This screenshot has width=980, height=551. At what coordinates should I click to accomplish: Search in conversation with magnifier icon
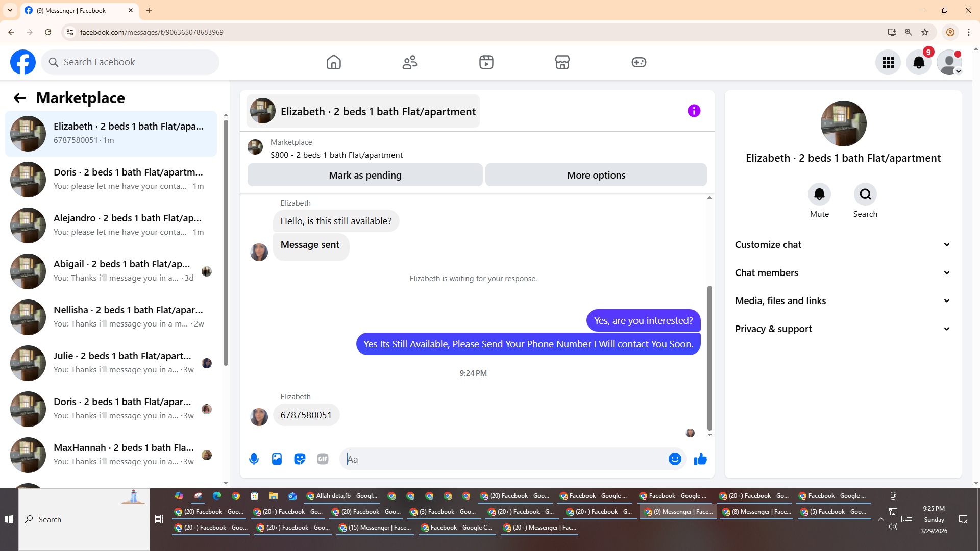[865, 194]
